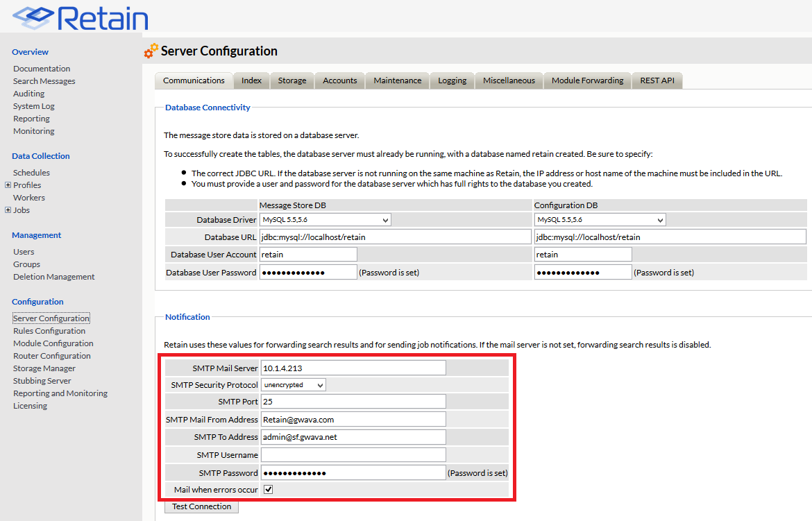The height and width of the screenshot is (521, 812).
Task: Click the SMTP Password field
Action: tap(353, 473)
